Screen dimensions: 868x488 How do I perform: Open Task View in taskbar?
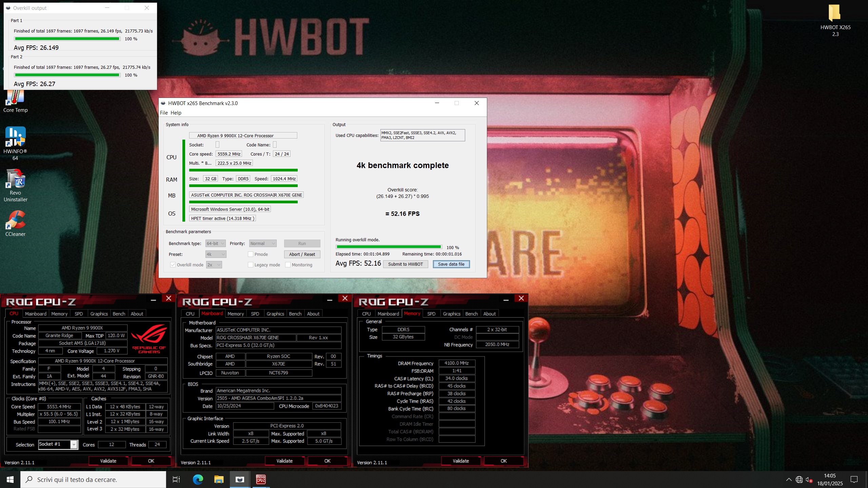(x=176, y=480)
